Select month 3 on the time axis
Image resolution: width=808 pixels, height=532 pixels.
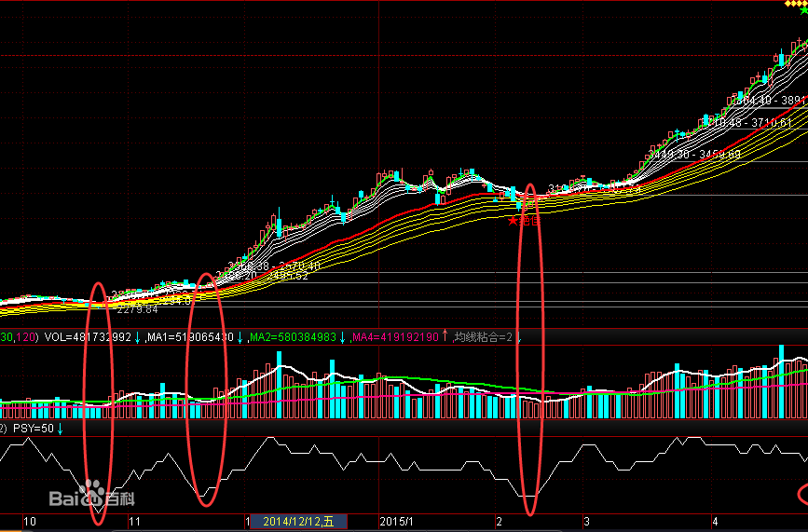coord(585,522)
